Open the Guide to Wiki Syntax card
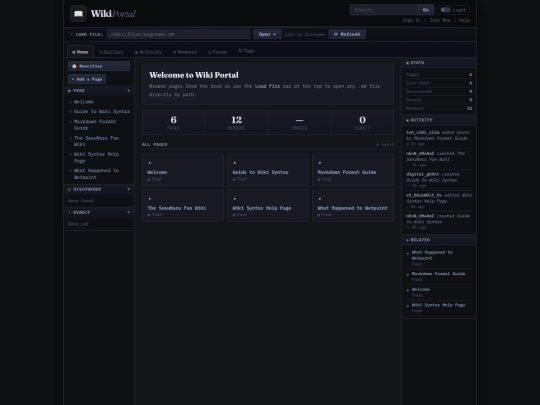The image size is (540, 405). [268, 170]
